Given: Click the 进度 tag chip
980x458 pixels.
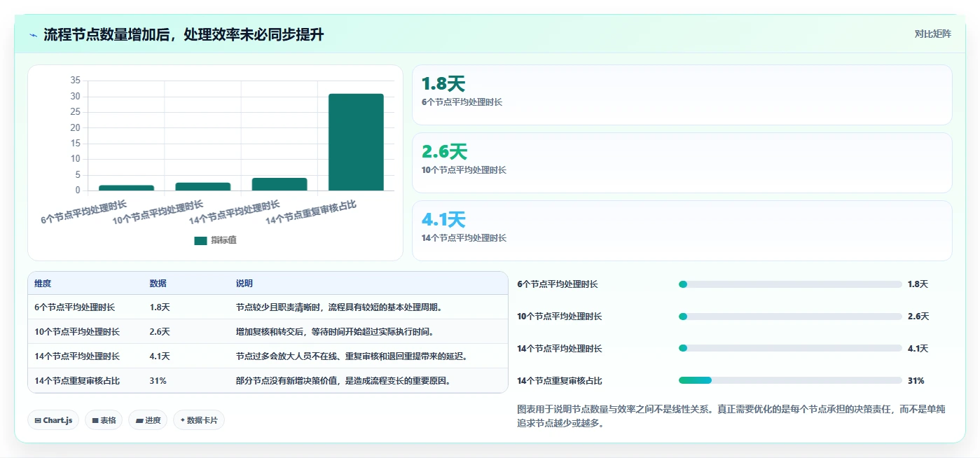Looking at the screenshot, I should point(148,420).
